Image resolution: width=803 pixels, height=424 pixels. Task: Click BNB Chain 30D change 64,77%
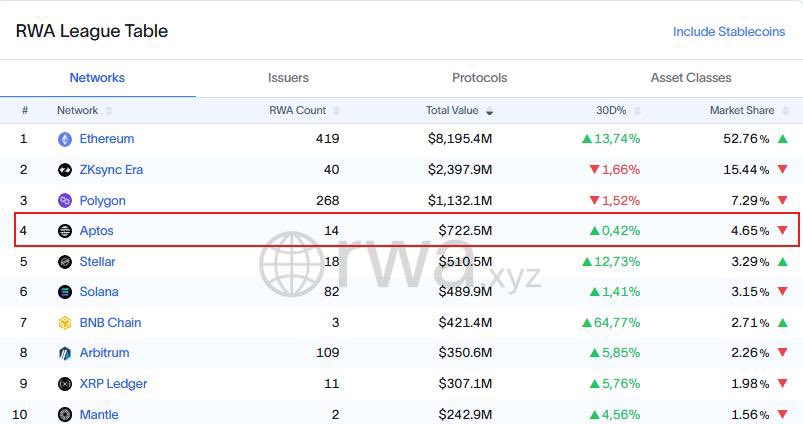pos(611,323)
